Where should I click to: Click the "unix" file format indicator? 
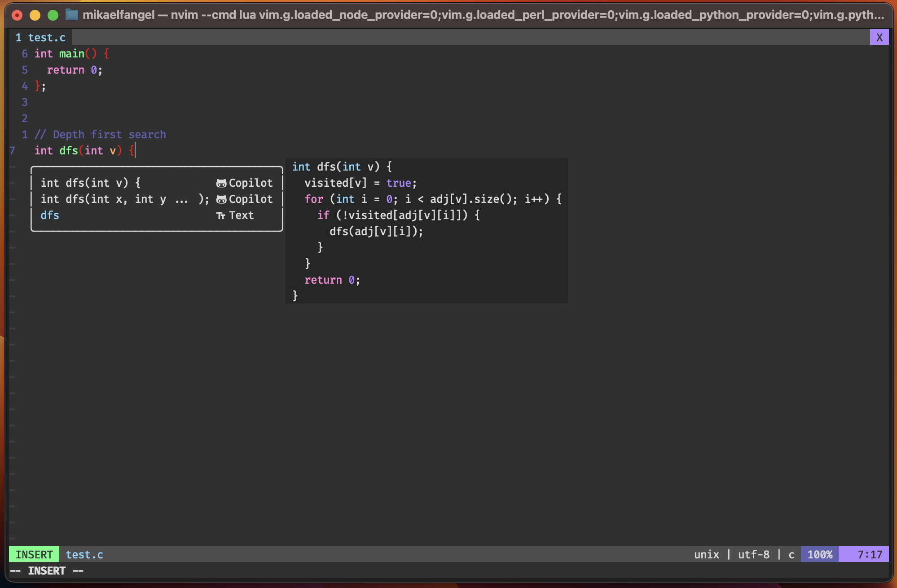pyautogui.click(x=707, y=554)
